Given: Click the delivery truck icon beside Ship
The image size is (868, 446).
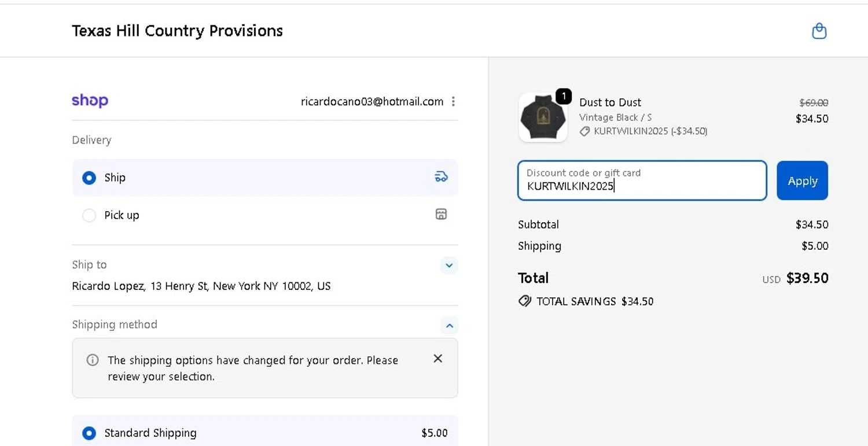Looking at the screenshot, I should point(441,177).
